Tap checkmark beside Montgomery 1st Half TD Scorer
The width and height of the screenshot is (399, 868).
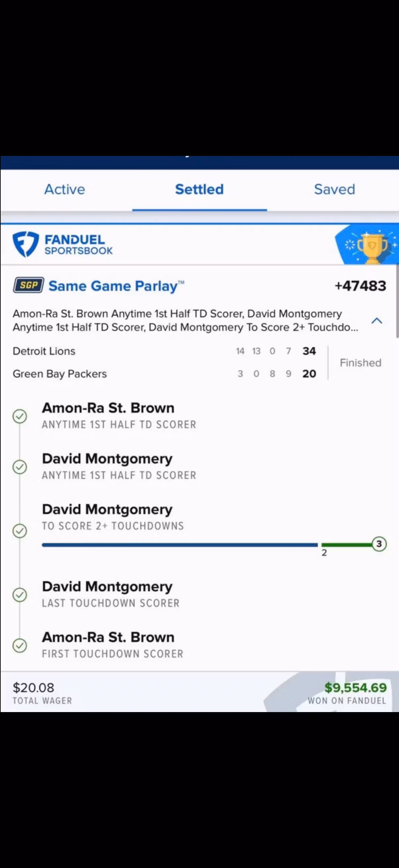pyautogui.click(x=20, y=467)
